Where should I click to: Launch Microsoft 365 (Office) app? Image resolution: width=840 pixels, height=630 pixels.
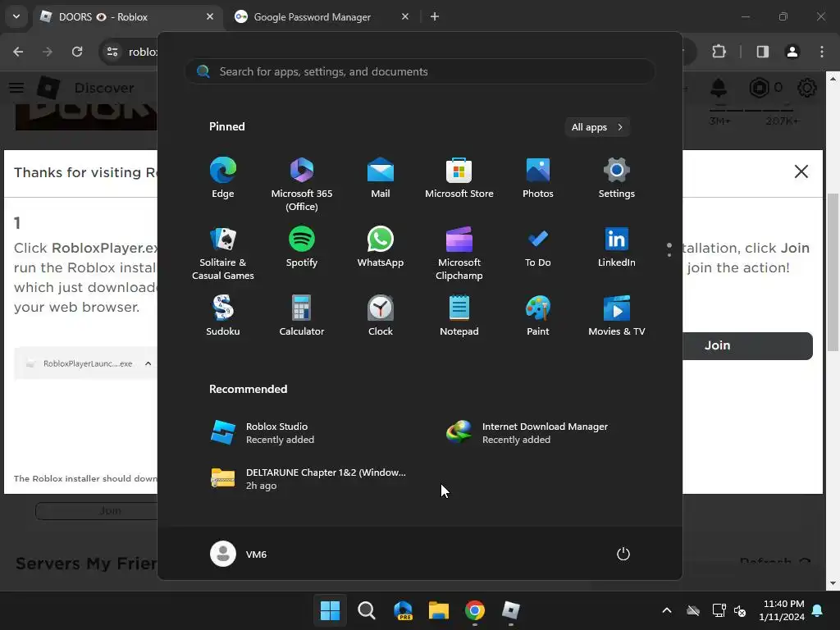click(x=302, y=185)
